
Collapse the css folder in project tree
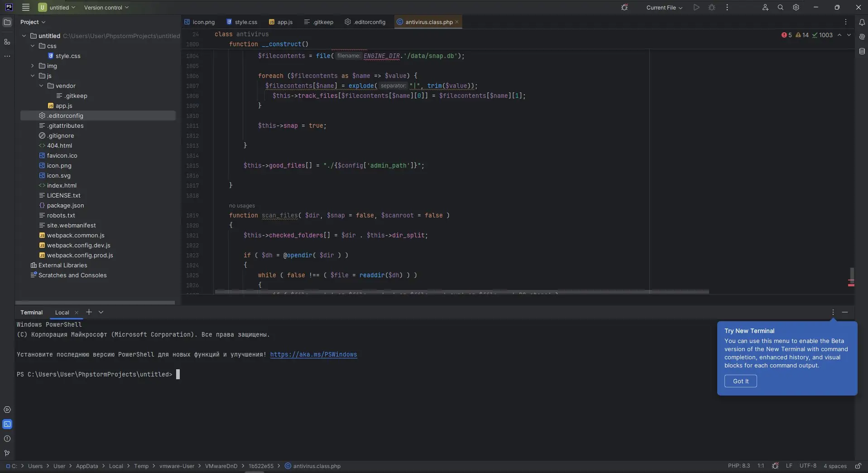[33, 46]
